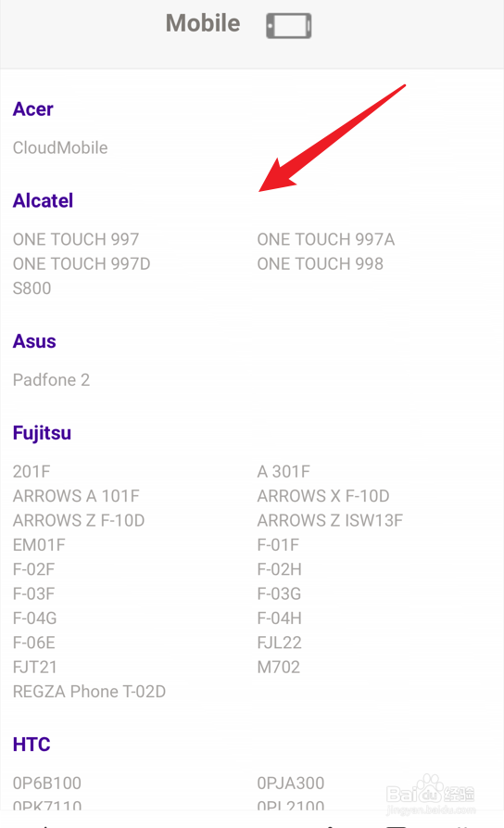
Task: Click the mobile phone icon in header
Action: click(289, 25)
